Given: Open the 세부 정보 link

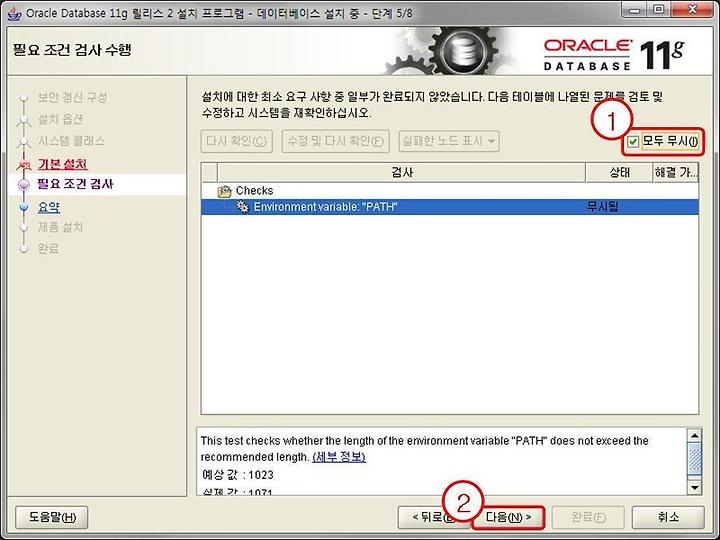Looking at the screenshot, I should pos(339,457).
